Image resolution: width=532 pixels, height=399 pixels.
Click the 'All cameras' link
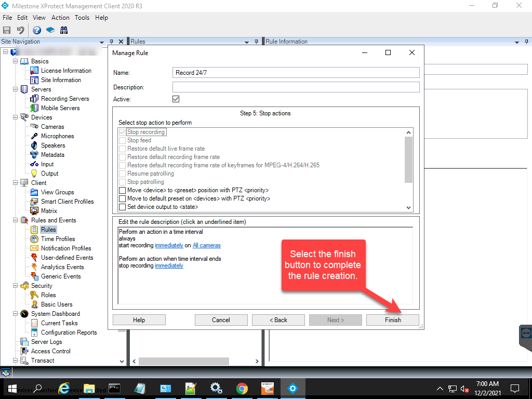point(206,245)
